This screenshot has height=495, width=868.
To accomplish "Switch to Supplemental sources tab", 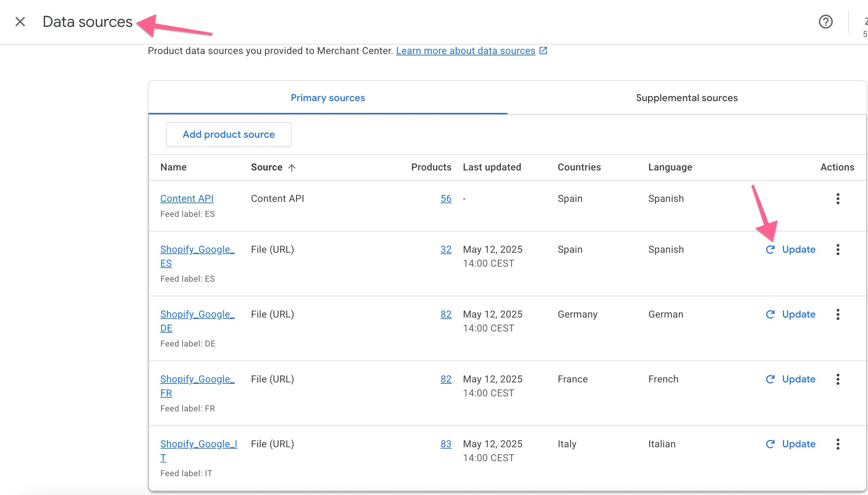I will pyautogui.click(x=687, y=98).
